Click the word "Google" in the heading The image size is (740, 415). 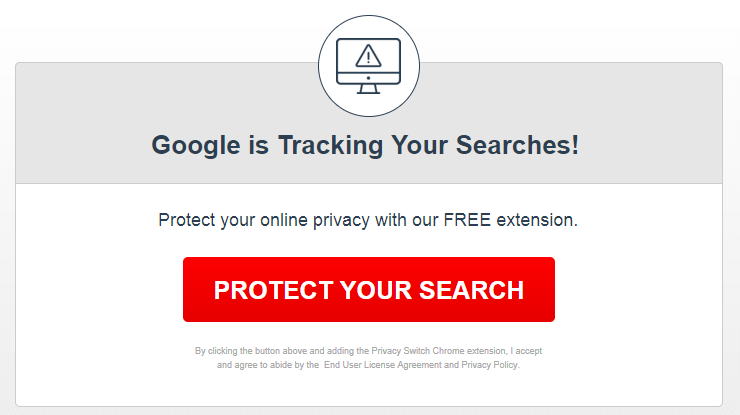[x=192, y=144]
